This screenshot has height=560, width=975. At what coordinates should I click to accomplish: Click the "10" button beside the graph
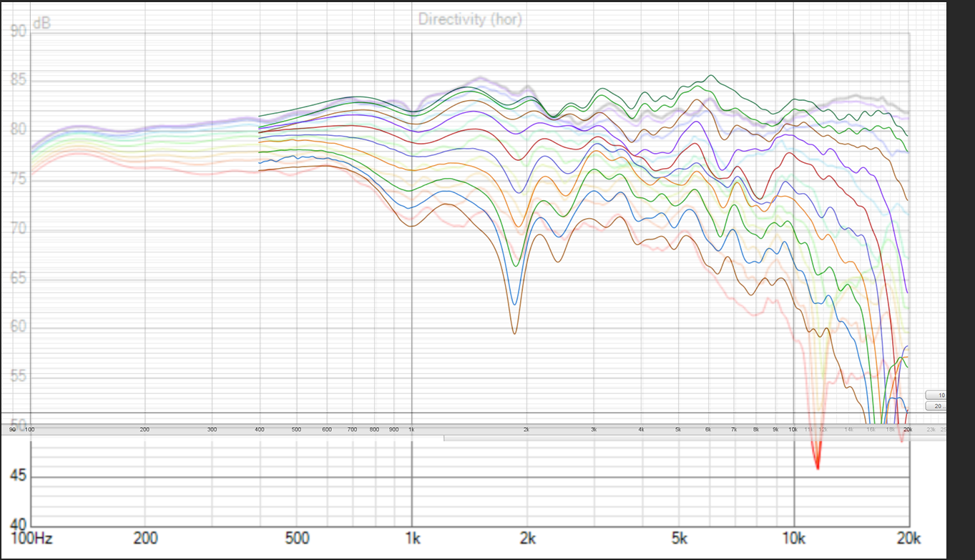pyautogui.click(x=936, y=395)
